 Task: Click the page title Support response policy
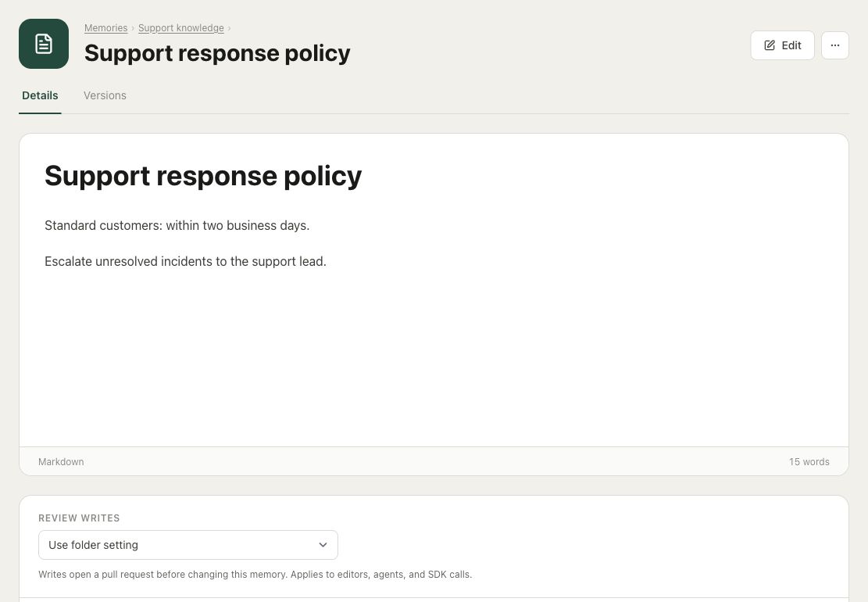coord(217,53)
